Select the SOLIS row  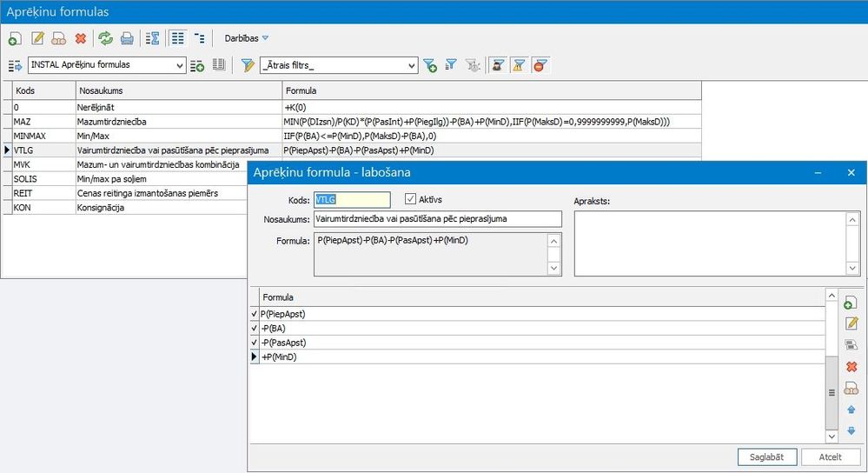click(x=124, y=179)
